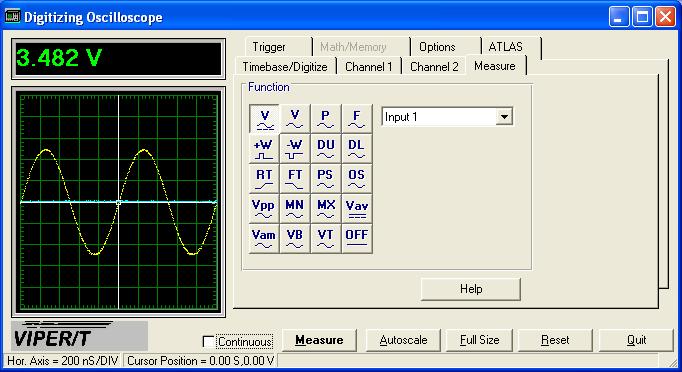Click the Autoscale button
682x372 pixels.
coord(403,340)
